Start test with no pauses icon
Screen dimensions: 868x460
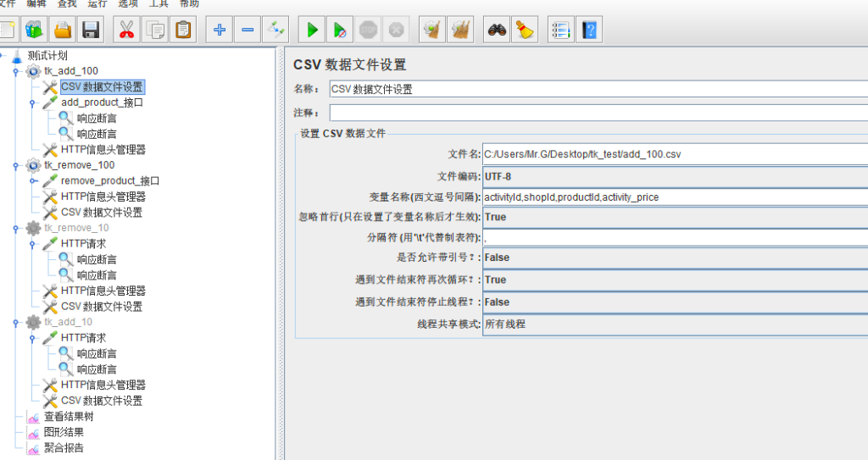[340, 30]
